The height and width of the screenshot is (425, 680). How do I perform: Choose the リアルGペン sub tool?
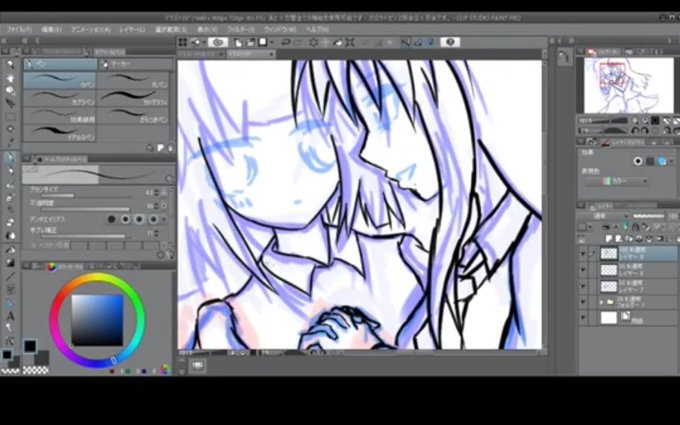(x=60, y=133)
